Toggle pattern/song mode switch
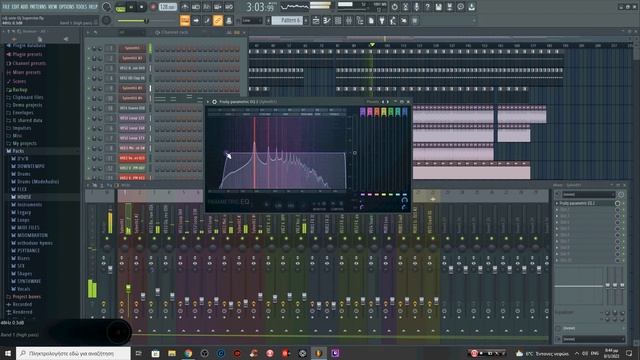Viewport: 640px width, 360px height. pyautogui.click(x=120, y=7)
